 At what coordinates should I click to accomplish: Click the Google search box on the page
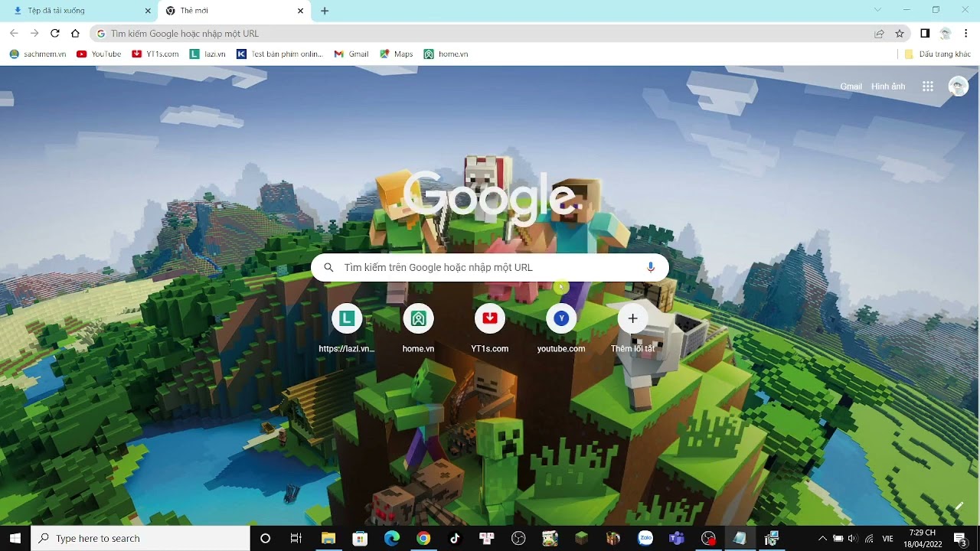click(x=490, y=267)
